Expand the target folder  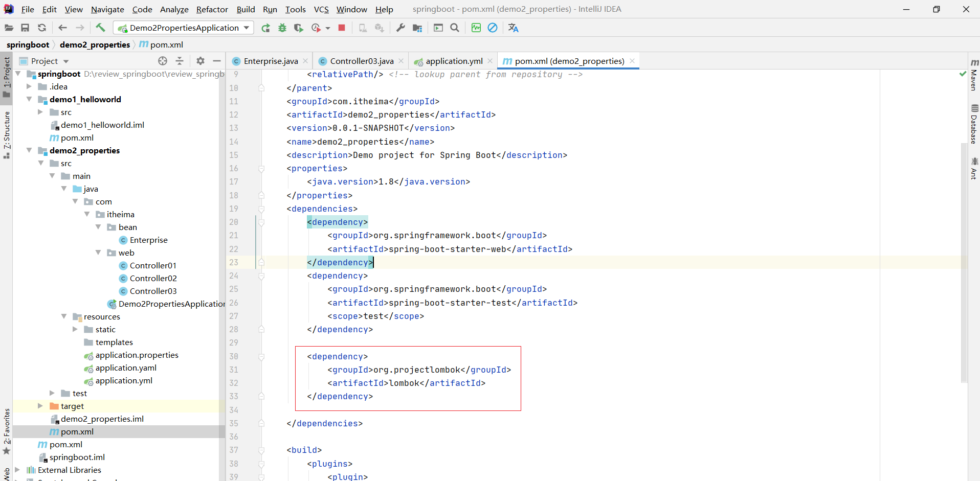(40, 406)
